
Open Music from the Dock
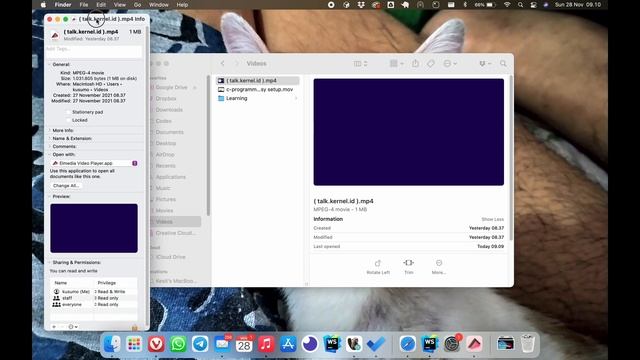click(266, 344)
